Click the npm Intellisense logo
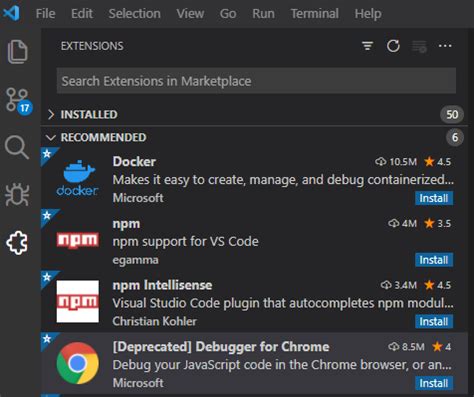The height and width of the screenshot is (397, 474). 78,301
